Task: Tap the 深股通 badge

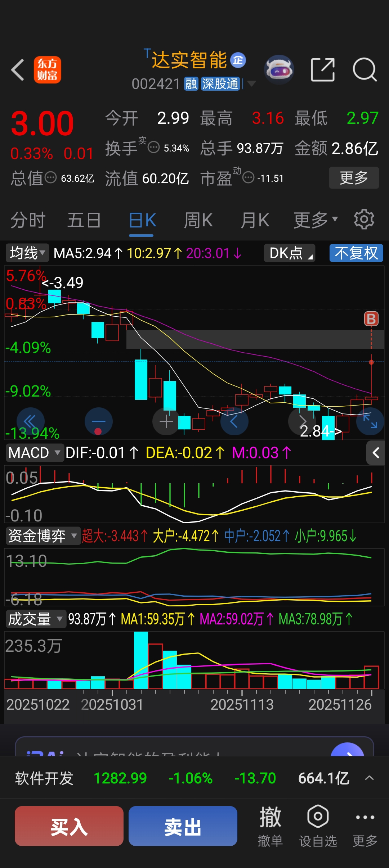Action: point(220,84)
